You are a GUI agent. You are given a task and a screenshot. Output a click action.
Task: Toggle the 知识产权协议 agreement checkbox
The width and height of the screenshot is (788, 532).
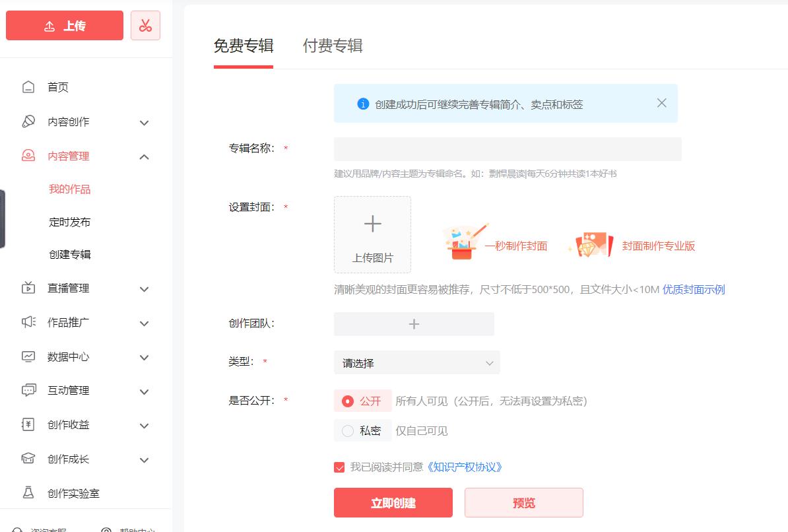339,467
